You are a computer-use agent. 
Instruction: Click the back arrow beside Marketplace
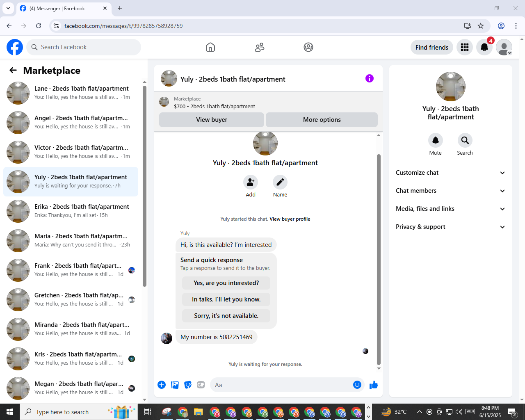pos(13,71)
